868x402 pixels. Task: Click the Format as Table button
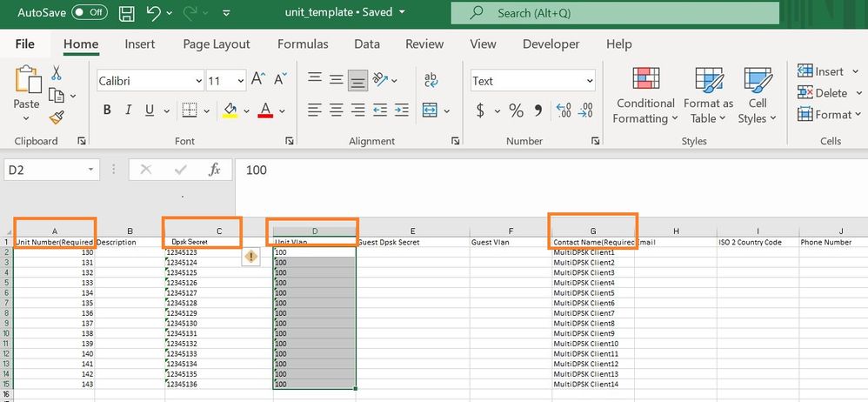click(x=708, y=96)
